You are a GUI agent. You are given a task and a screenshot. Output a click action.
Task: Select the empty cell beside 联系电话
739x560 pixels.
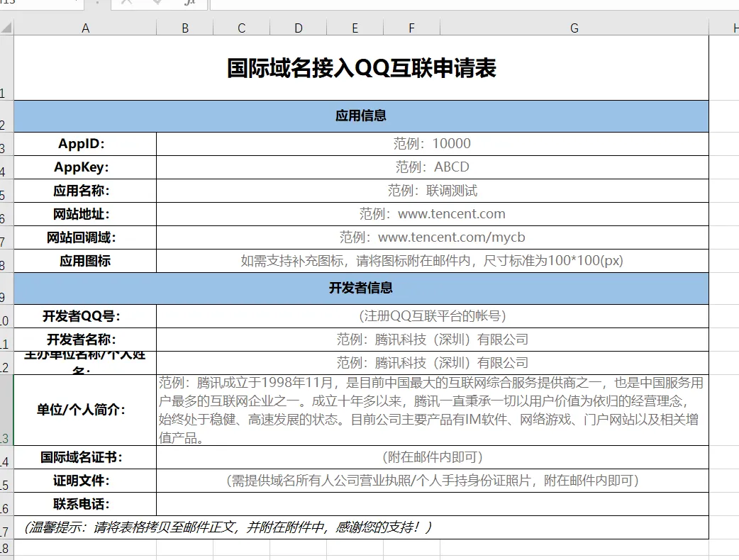(432, 504)
